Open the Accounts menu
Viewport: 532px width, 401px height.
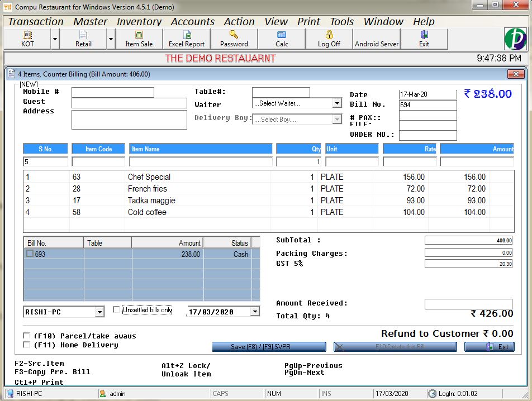[x=193, y=21]
